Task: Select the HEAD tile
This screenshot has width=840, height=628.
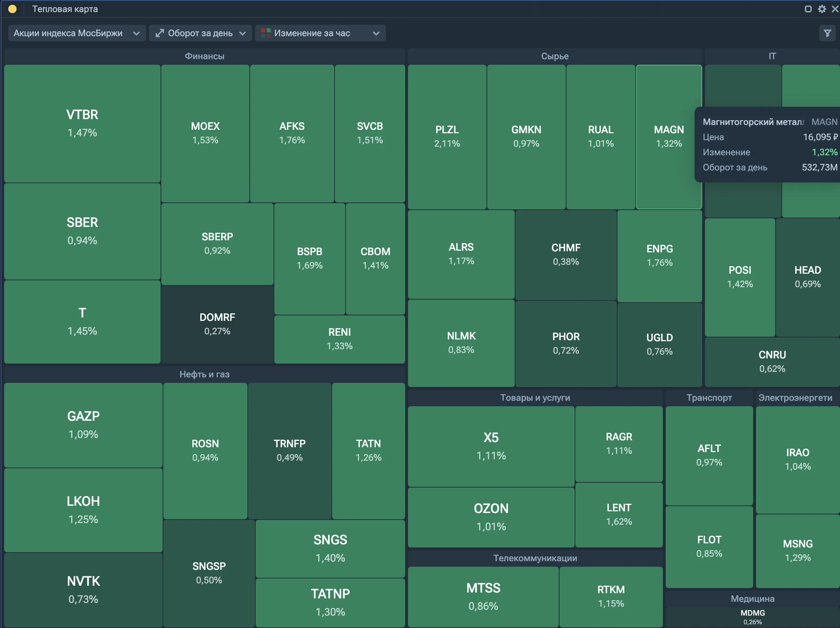Action: pyautogui.click(x=808, y=278)
